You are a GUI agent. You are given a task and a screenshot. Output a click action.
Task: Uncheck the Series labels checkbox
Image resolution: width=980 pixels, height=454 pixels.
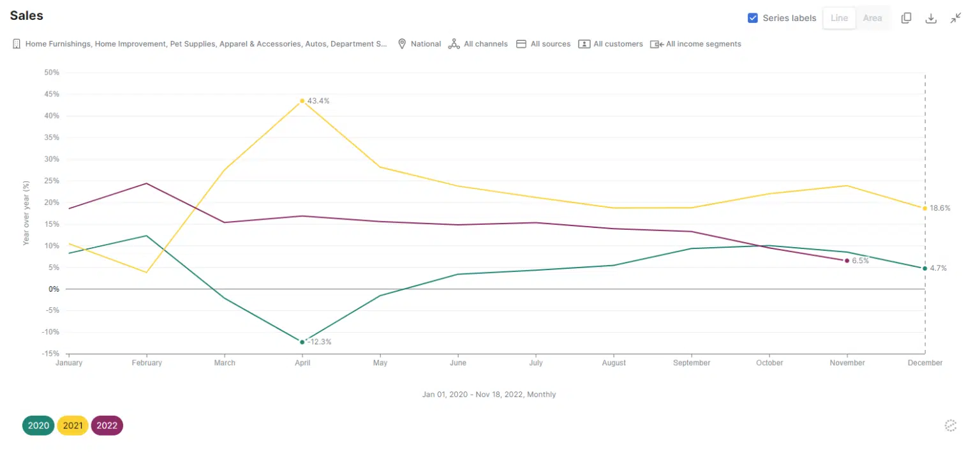753,18
